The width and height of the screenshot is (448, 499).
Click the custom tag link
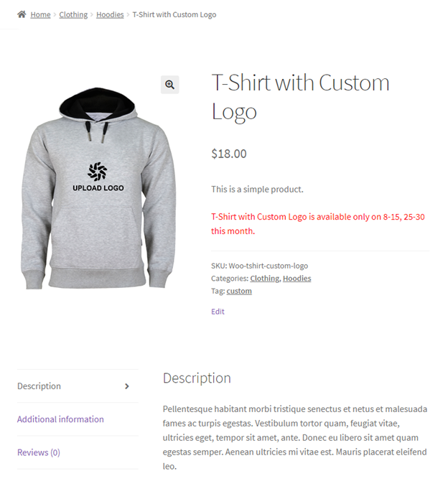(x=239, y=292)
